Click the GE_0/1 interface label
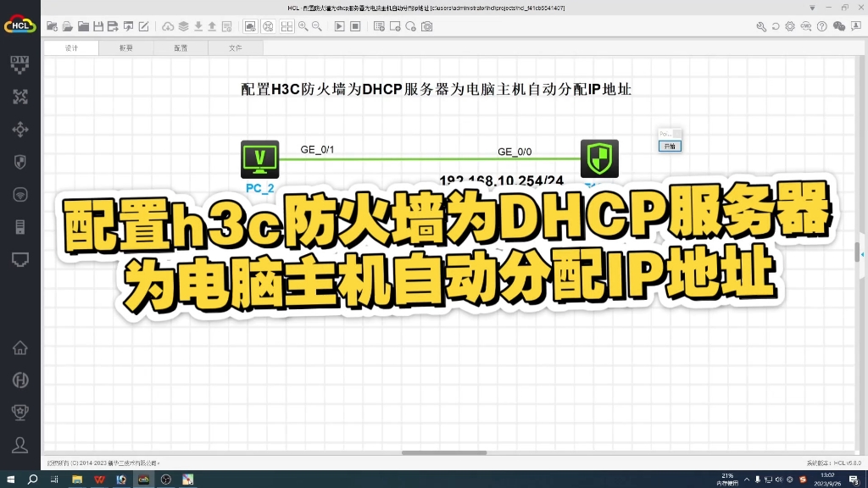 coord(317,149)
